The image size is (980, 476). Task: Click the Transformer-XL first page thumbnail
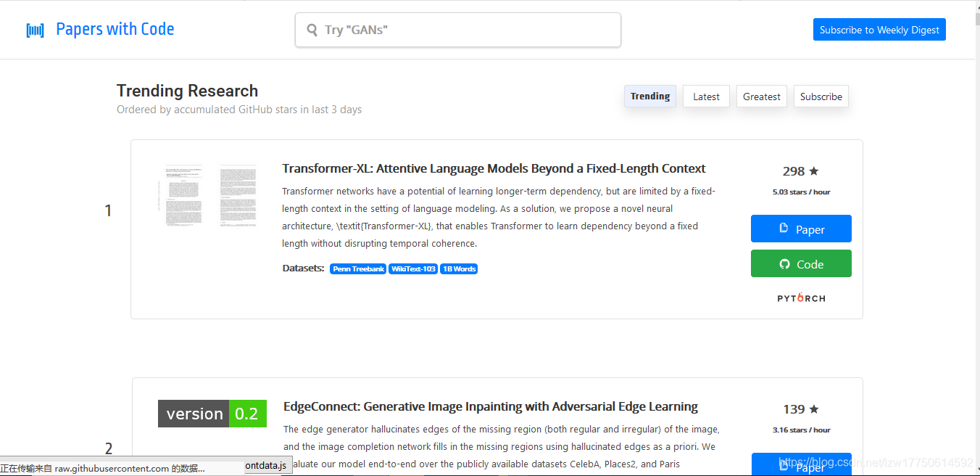(182, 194)
